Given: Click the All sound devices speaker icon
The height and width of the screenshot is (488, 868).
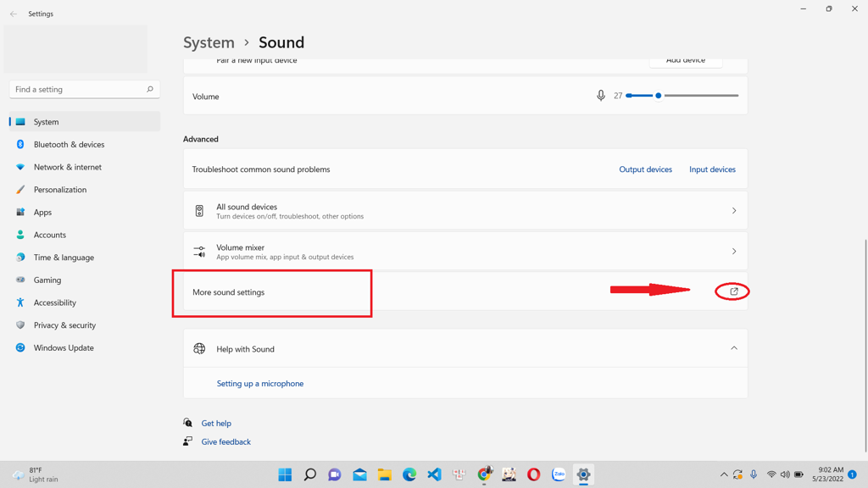Looking at the screenshot, I should 199,211.
